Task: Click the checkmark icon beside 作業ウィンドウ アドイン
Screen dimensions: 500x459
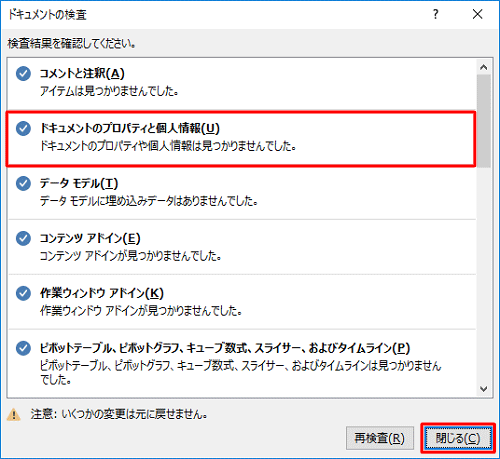Action: (x=23, y=293)
